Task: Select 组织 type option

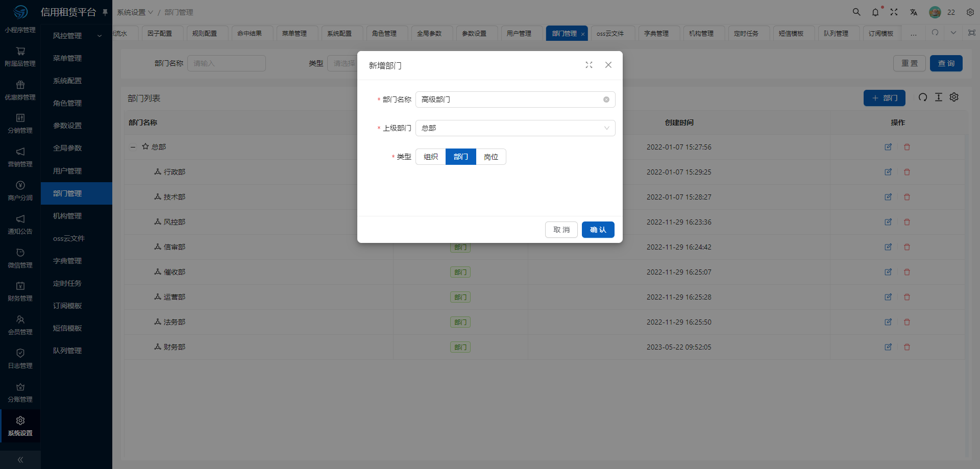Action: click(431, 157)
